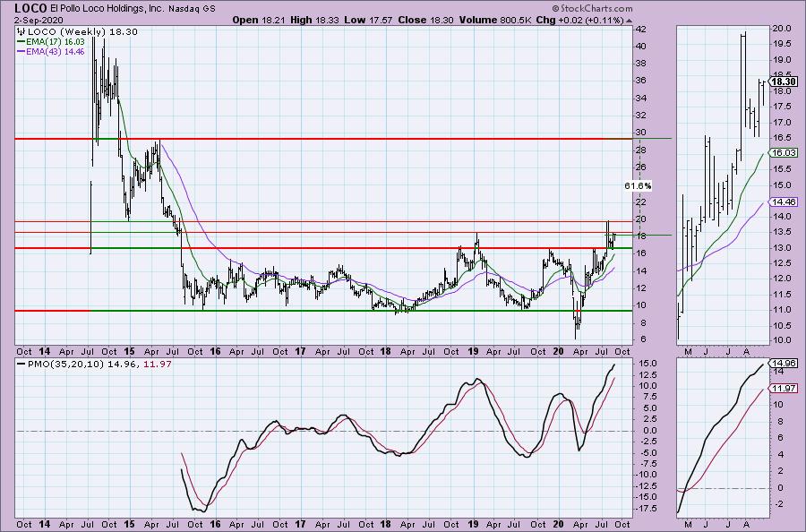Viewport: 806px width, 532px height.
Task: Click the 10.0 label on zoomed price axis
Action: (780, 340)
